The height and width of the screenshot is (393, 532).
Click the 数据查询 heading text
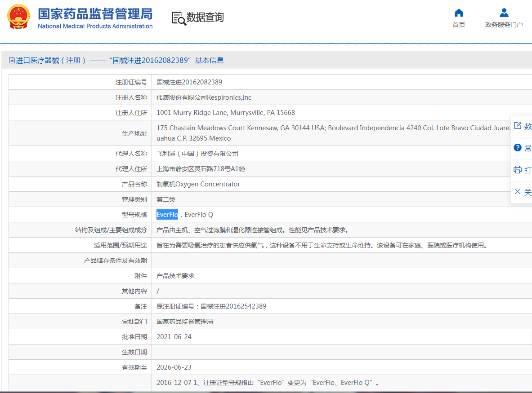coord(205,17)
